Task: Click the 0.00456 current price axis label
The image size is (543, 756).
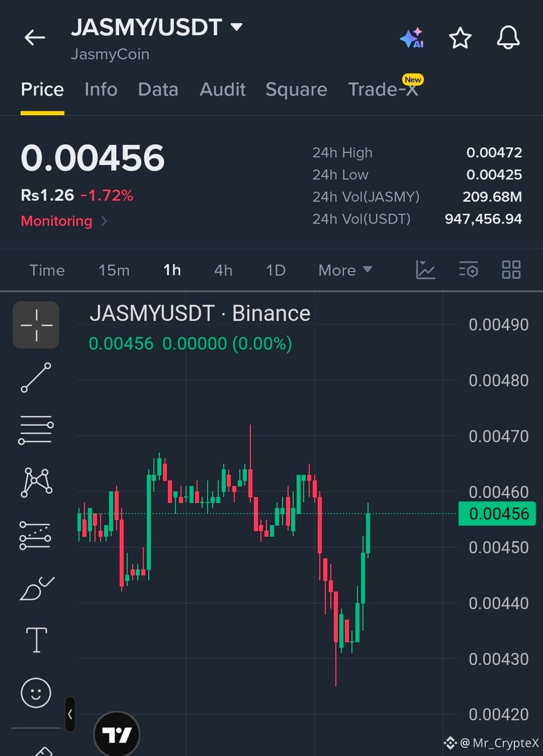Action: (497, 514)
